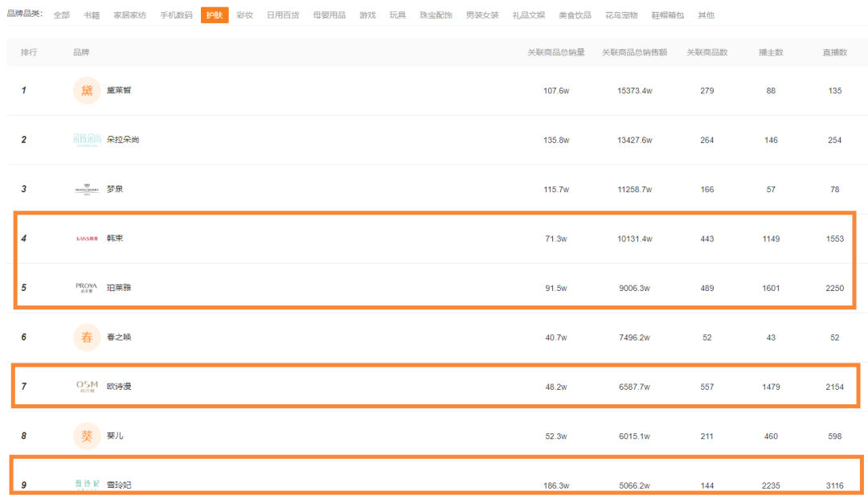The width and height of the screenshot is (868, 496).
Task: Open the 手机数码 category
Action: pyautogui.click(x=176, y=15)
